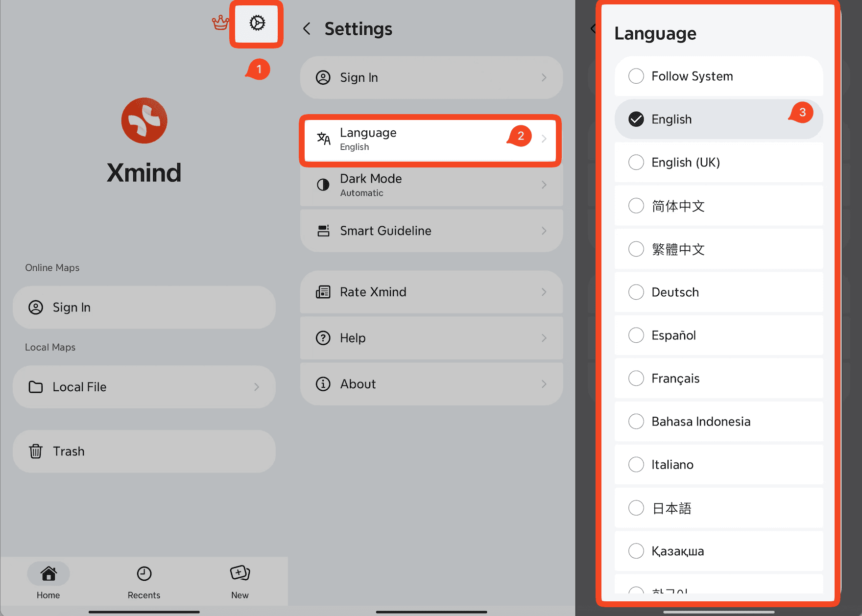Viewport: 862px width, 616px height.
Task: Select English (UK) radio button
Action: pyautogui.click(x=636, y=162)
